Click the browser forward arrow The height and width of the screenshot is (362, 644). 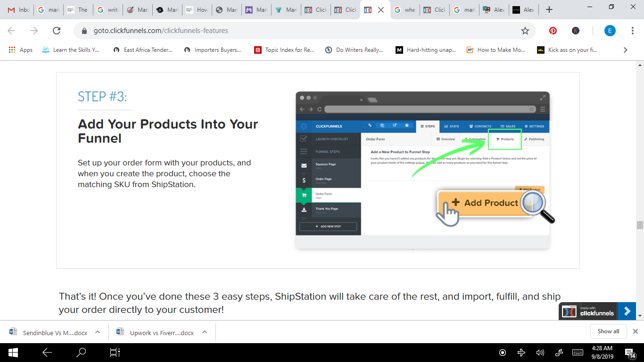[34, 31]
